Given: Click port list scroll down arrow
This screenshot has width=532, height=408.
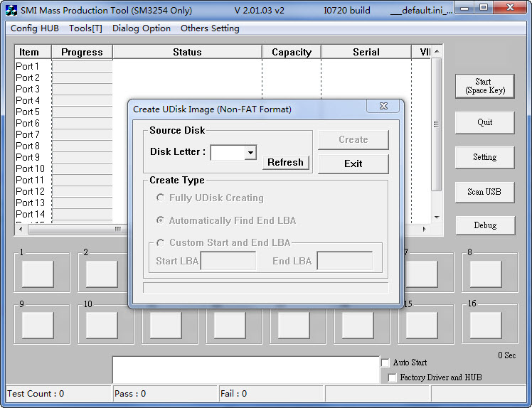Looking at the screenshot, I should tap(437, 218).
